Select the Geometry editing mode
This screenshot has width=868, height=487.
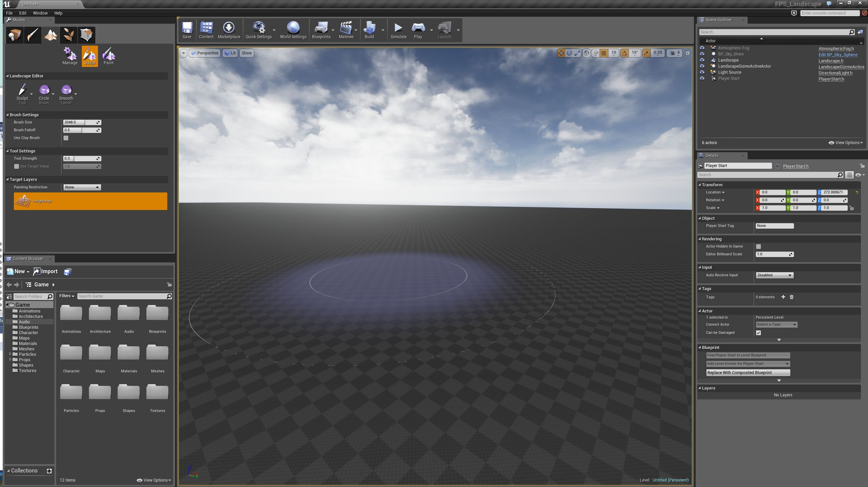click(87, 35)
